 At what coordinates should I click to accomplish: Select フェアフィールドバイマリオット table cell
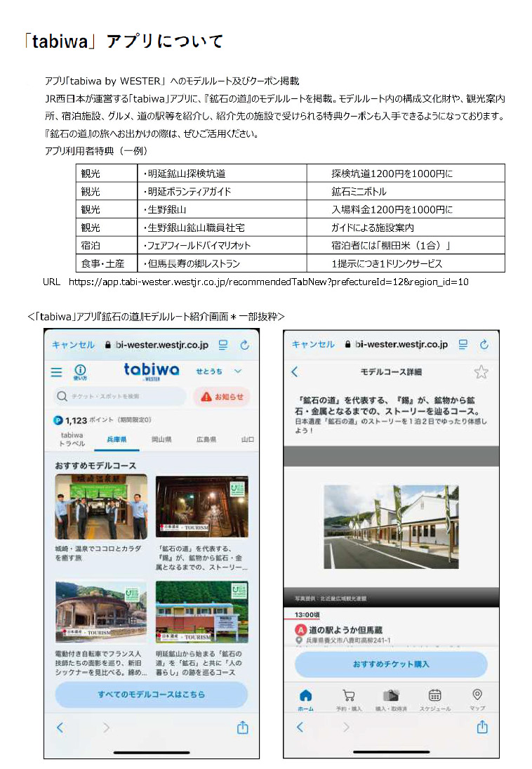222,245
